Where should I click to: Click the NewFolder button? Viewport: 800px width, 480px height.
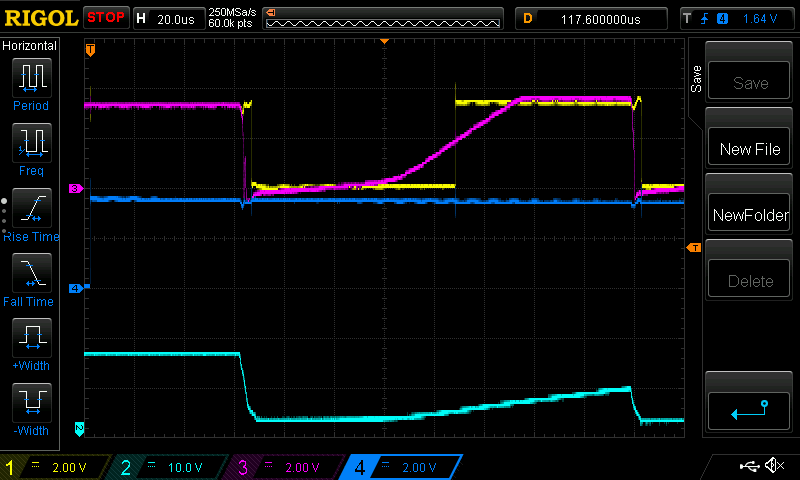click(x=749, y=214)
